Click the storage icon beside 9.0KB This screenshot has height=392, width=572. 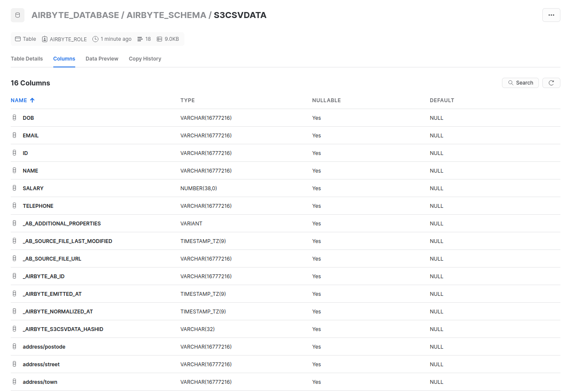(x=159, y=39)
